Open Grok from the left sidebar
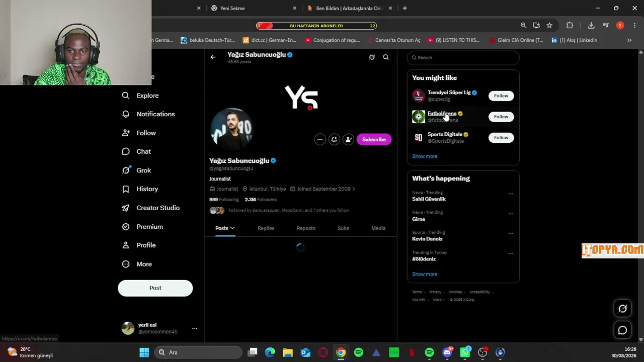Screen dimensions: 644x362 [x=136, y=170]
